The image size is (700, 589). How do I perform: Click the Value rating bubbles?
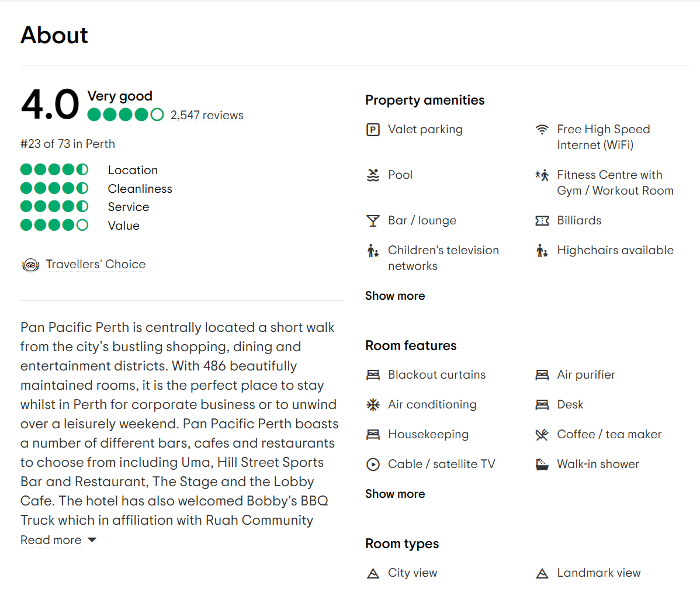click(54, 225)
